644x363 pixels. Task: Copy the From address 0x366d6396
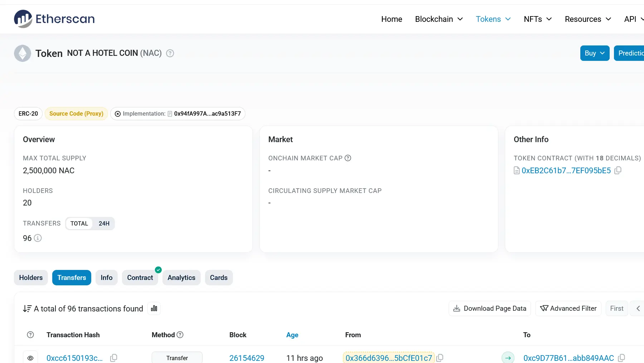tap(440, 358)
